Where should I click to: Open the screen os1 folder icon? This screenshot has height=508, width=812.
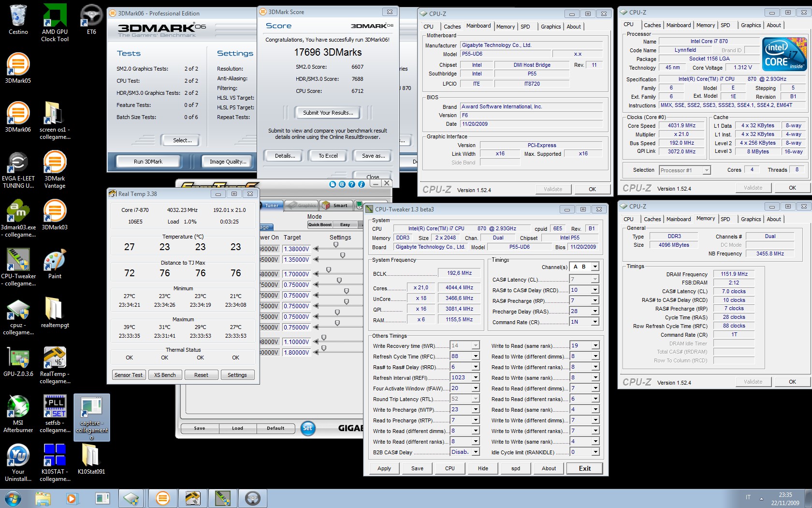[x=55, y=121]
